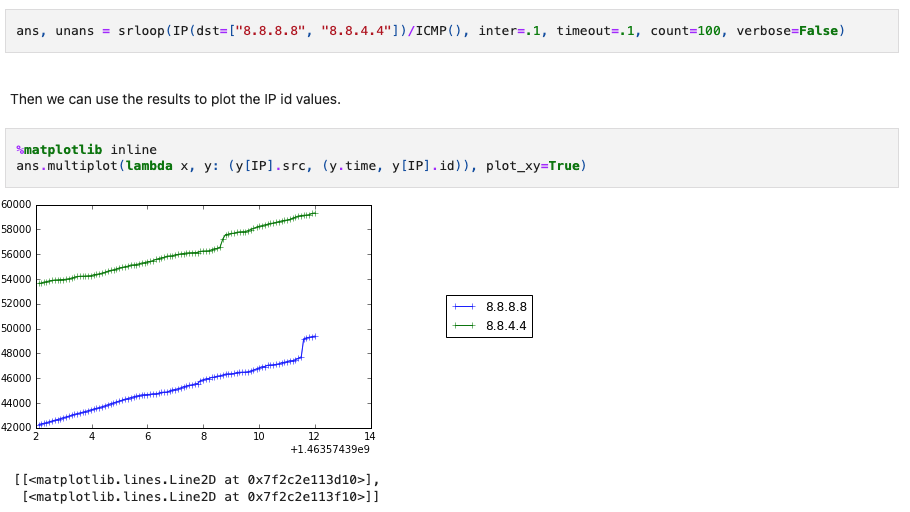910x512 pixels.
Task: Click the y-axis label 60000
Action: pos(16,204)
